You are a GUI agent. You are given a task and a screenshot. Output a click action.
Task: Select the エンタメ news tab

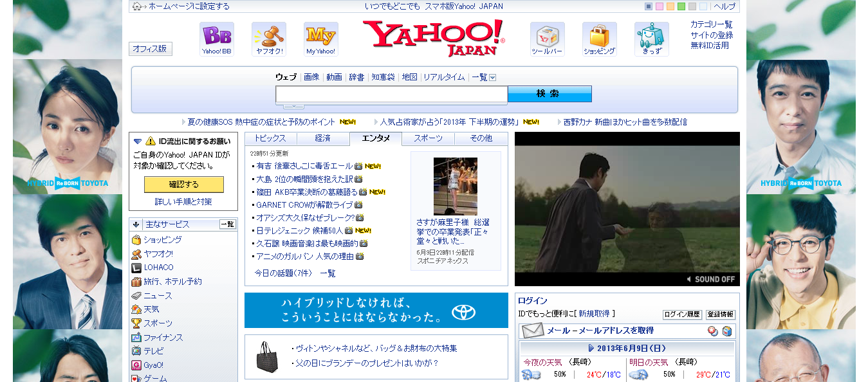pyautogui.click(x=376, y=138)
